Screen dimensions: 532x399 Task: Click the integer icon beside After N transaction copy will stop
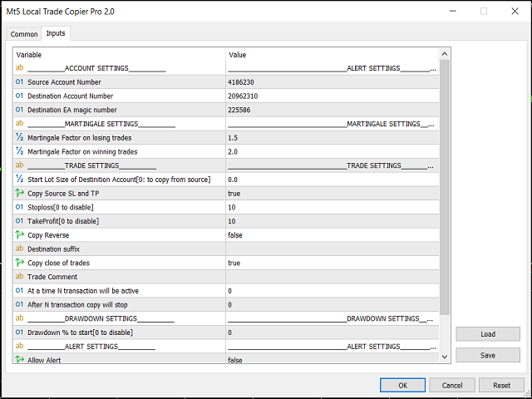point(19,304)
